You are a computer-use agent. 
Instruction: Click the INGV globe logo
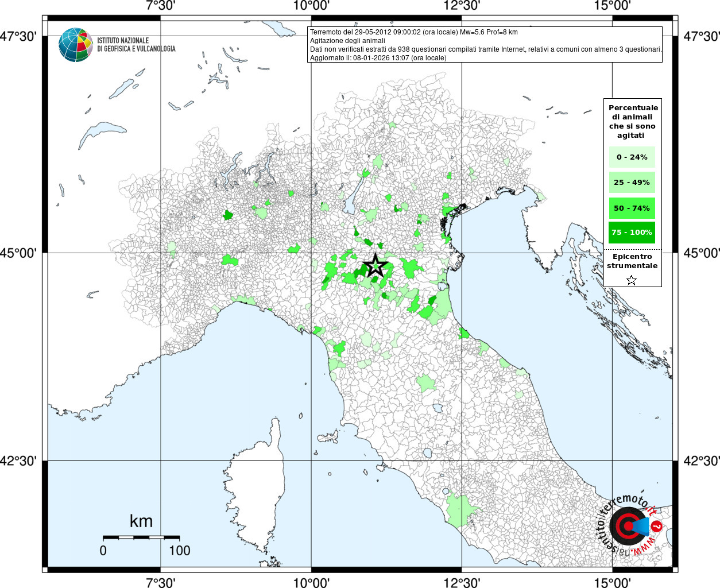pos(76,45)
